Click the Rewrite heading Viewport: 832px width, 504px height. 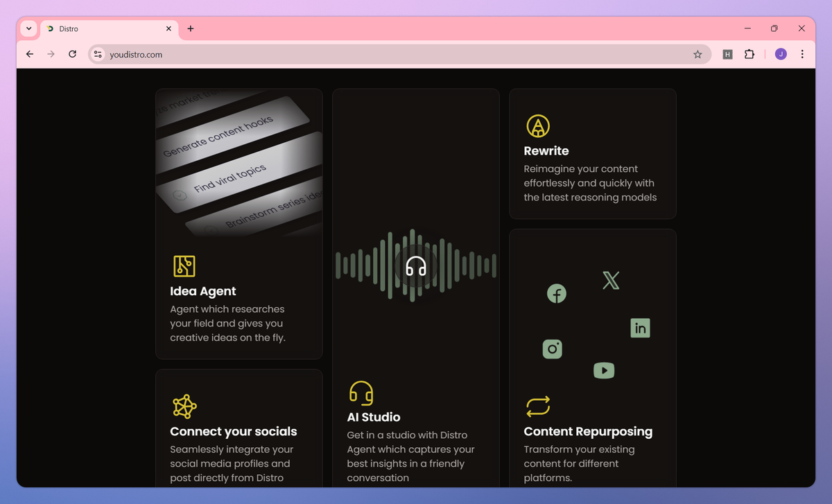point(546,150)
